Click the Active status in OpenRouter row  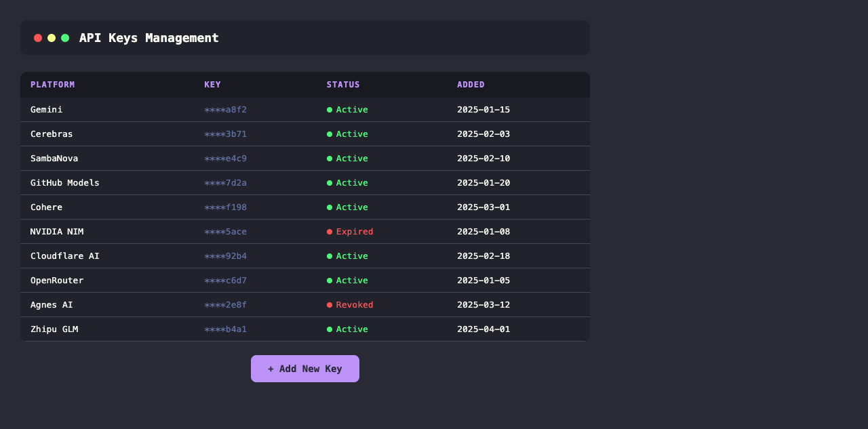pos(347,281)
